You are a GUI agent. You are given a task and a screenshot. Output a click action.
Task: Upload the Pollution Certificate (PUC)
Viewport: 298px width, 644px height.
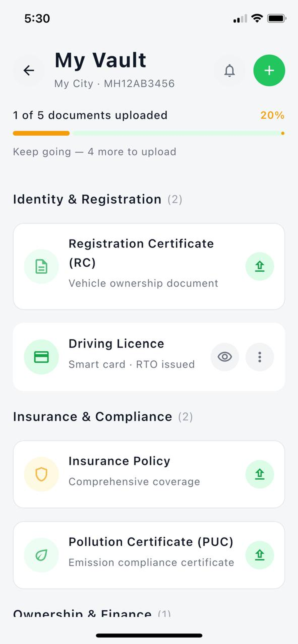pos(260,555)
